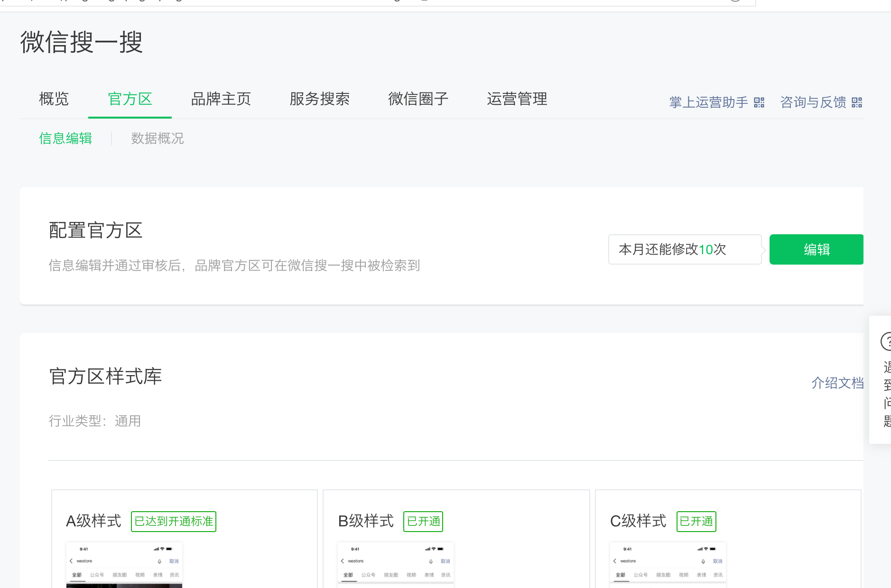Click the B级样式 title

pos(366,522)
